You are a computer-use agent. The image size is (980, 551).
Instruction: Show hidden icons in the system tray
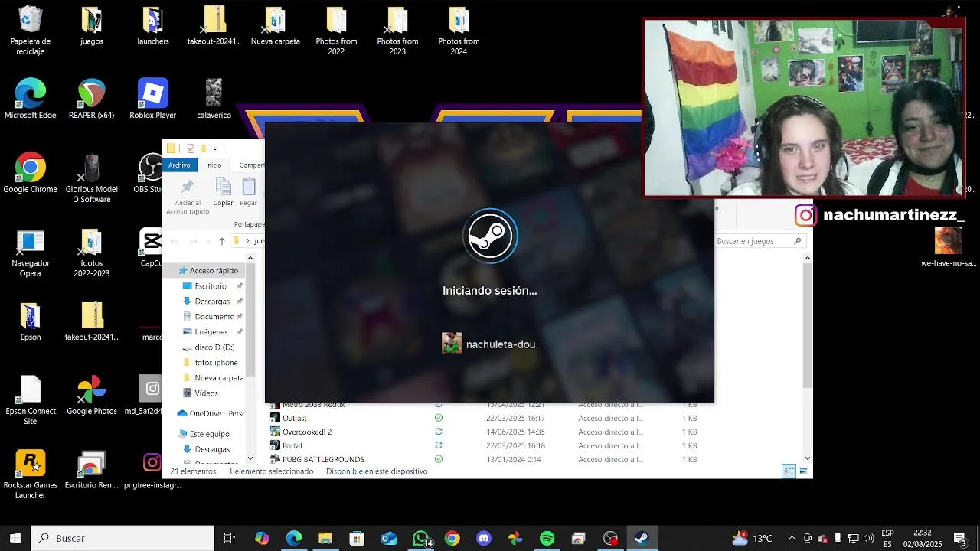[x=792, y=538]
